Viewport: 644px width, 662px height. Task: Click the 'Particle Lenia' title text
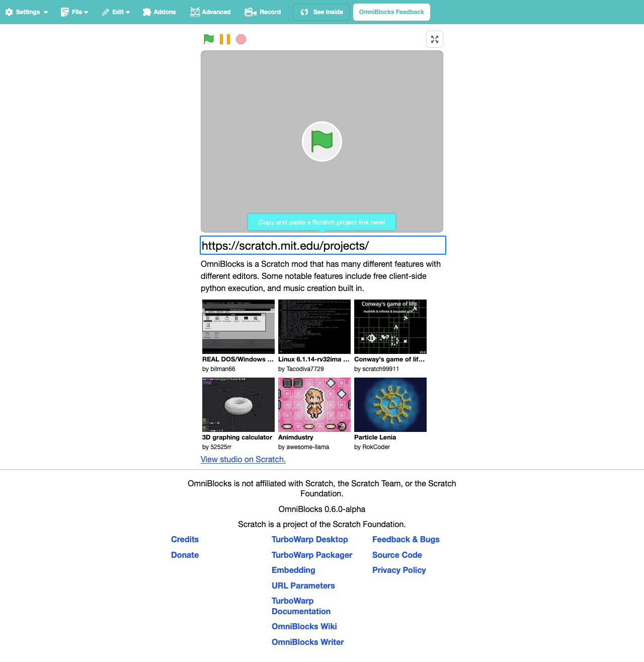(375, 437)
